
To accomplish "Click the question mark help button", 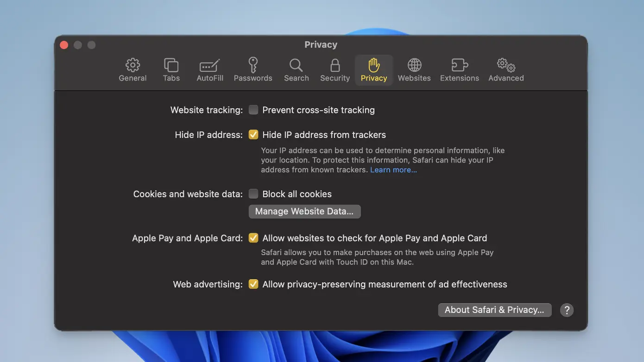I will 567,310.
